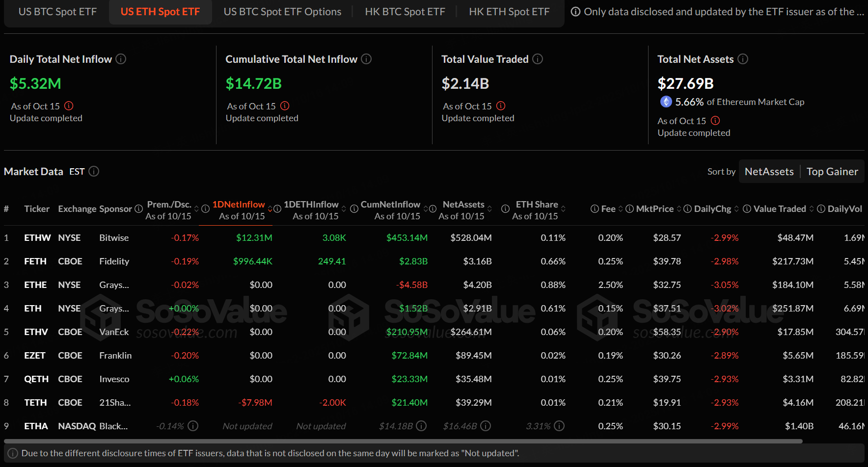Viewport: 868px width, 467px height.
Task: Open the ETHV ticker row
Action: tap(434, 332)
